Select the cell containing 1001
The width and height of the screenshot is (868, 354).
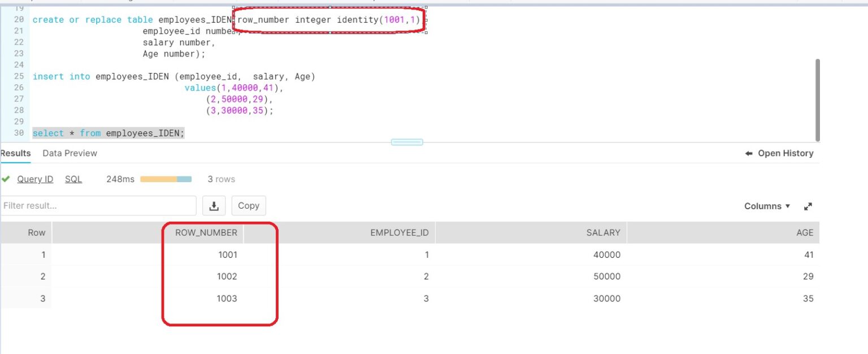tap(228, 255)
